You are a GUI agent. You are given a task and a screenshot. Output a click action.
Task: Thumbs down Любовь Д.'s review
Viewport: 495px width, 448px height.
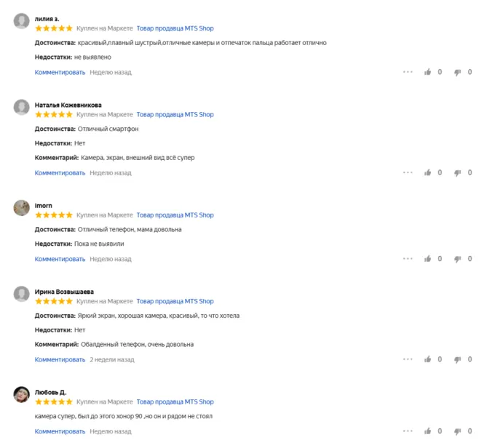click(458, 431)
